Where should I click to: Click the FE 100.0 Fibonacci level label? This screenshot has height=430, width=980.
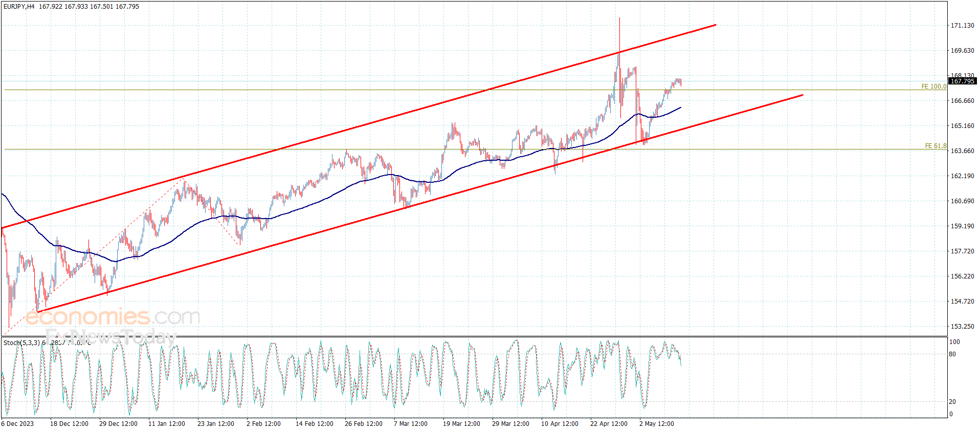933,87
